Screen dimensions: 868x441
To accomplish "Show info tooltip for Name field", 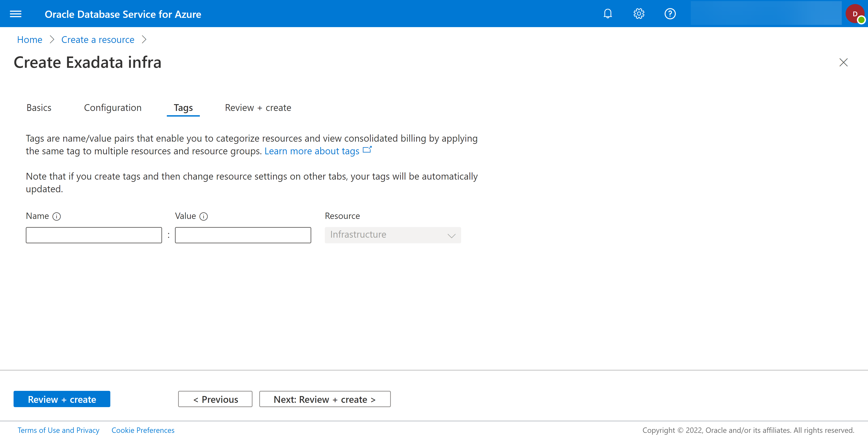I will point(57,216).
